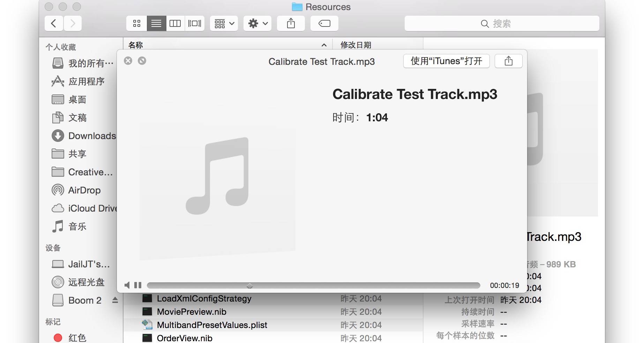The width and height of the screenshot is (644, 343).
Task: Mute the Quick Look preview volume
Action: [127, 285]
